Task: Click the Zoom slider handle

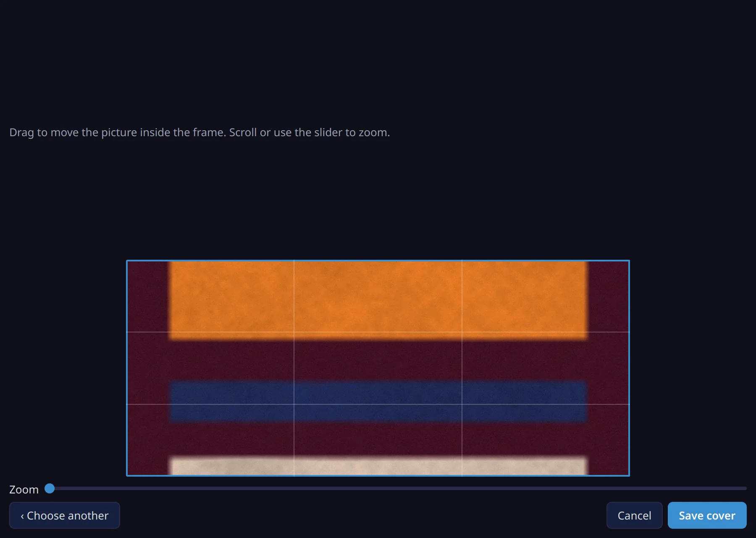Action: tap(50, 488)
